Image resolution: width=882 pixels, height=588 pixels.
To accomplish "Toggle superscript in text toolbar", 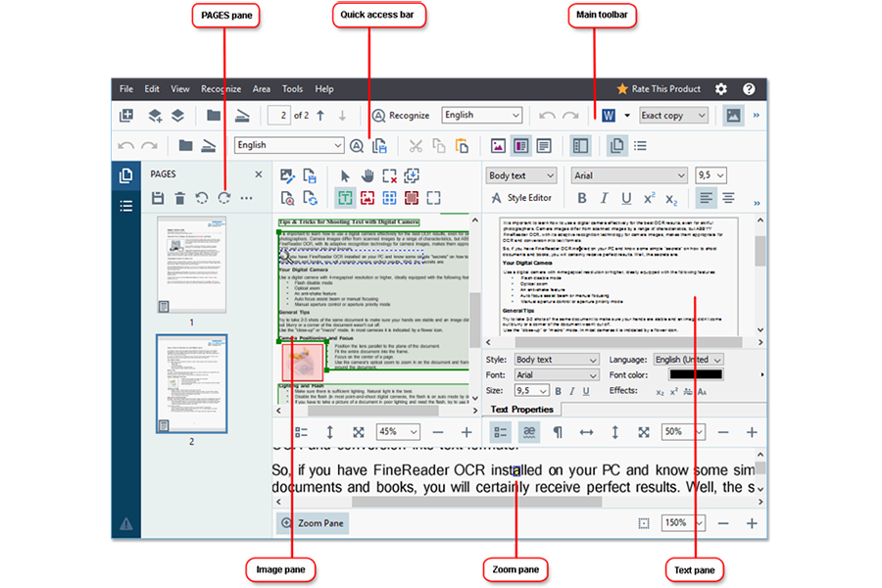I will pos(649,198).
